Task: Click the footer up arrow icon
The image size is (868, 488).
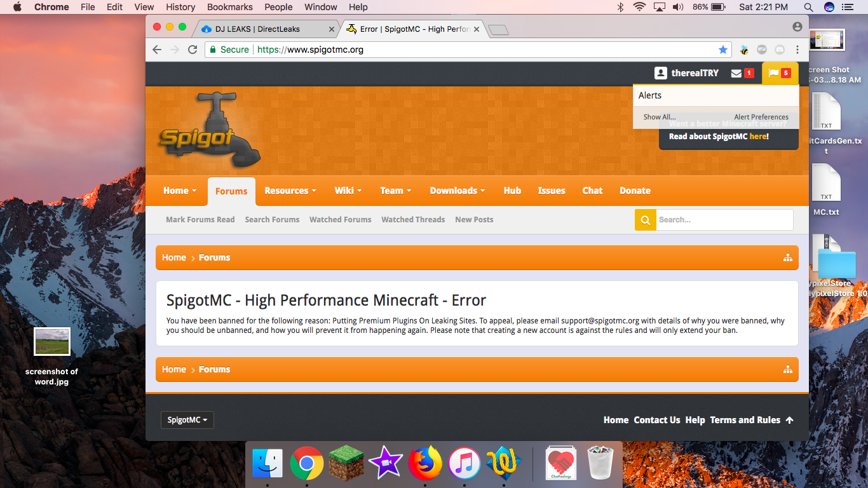Action: (x=789, y=420)
